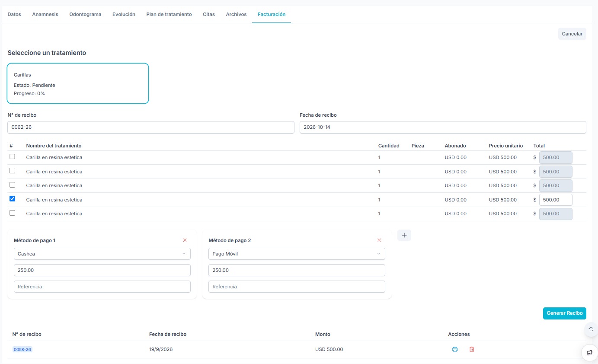Remove Método de pago 2 with red X
Viewport: 598px width, 364px height.
point(379,240)
